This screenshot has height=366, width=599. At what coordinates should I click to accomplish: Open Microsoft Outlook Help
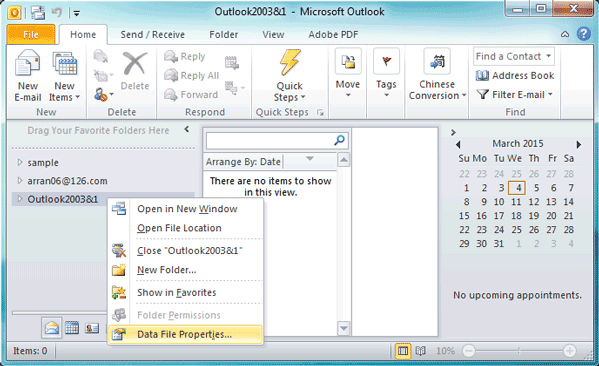pyautogui.click(x=583, y=34)
